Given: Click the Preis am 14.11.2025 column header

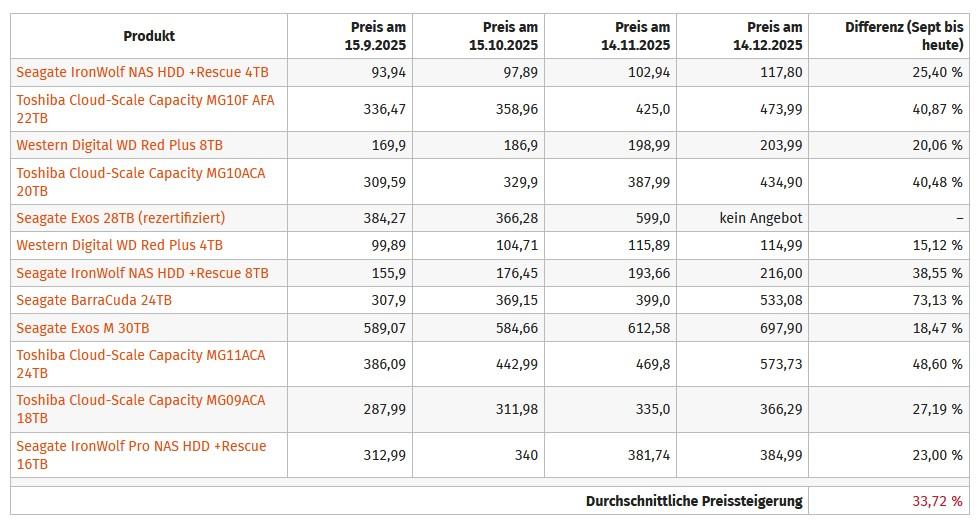Looking at the screenshot, I should coord(642,36).
